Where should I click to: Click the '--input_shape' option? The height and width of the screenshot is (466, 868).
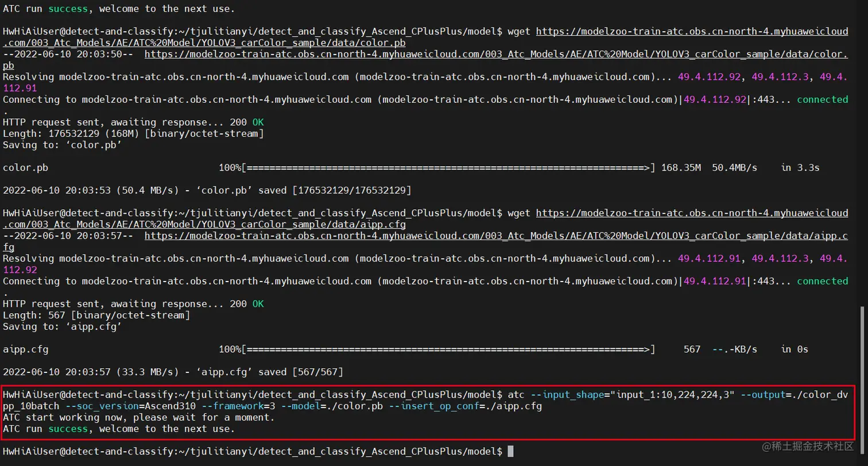[x=567, y=395]
